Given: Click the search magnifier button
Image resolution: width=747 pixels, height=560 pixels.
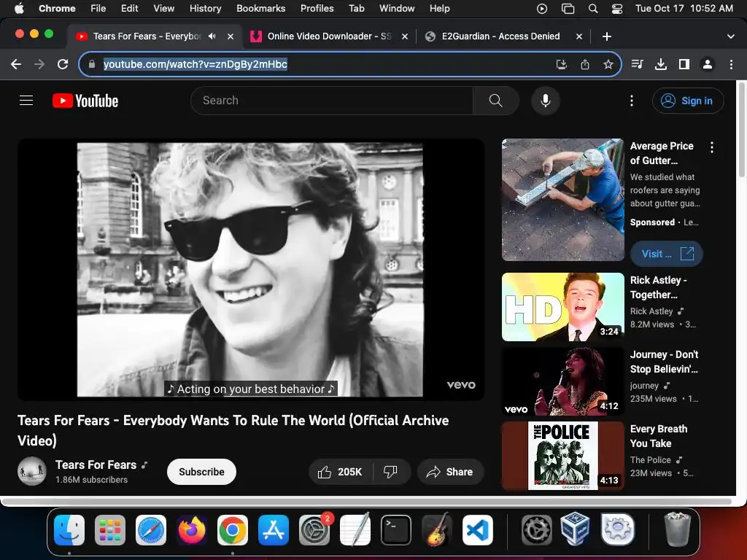Looking at the screenshot, I should click(495, 101).
